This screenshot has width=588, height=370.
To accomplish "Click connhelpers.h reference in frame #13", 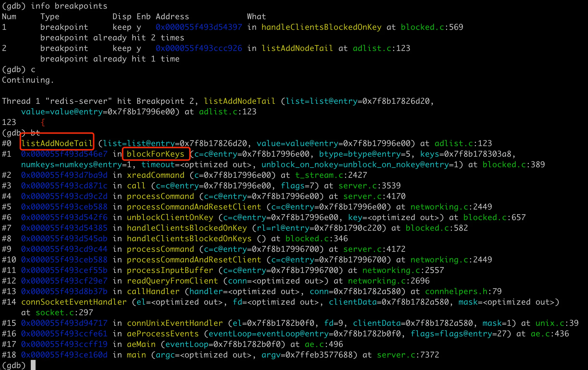I will click(x=456, y=291).
